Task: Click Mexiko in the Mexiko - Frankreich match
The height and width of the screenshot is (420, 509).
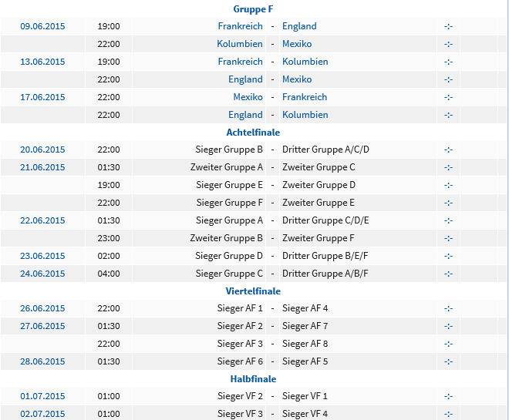Action: 248,97
